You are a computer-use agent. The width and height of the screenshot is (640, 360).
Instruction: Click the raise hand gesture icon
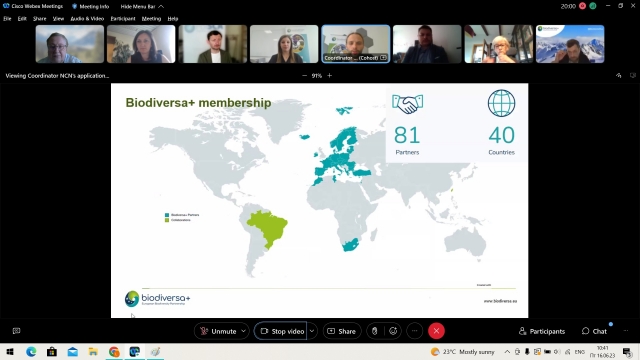coord(375,331)
